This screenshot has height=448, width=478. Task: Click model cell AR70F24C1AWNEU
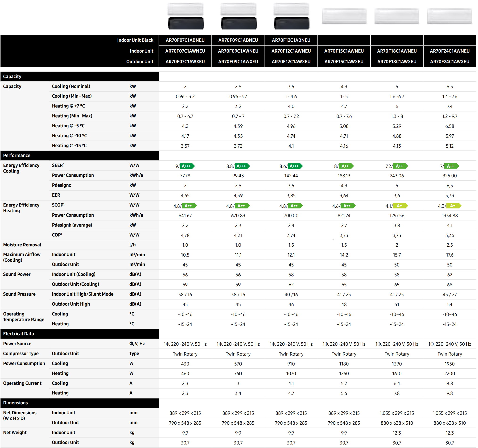click(x=450, y=51)
